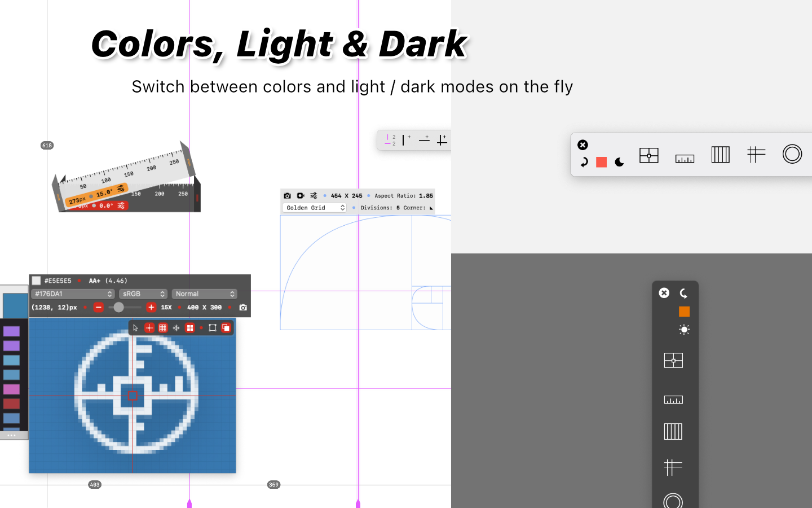
Task: Open the loupe circle tool in dark toolbar
Action: coord(673,501)
